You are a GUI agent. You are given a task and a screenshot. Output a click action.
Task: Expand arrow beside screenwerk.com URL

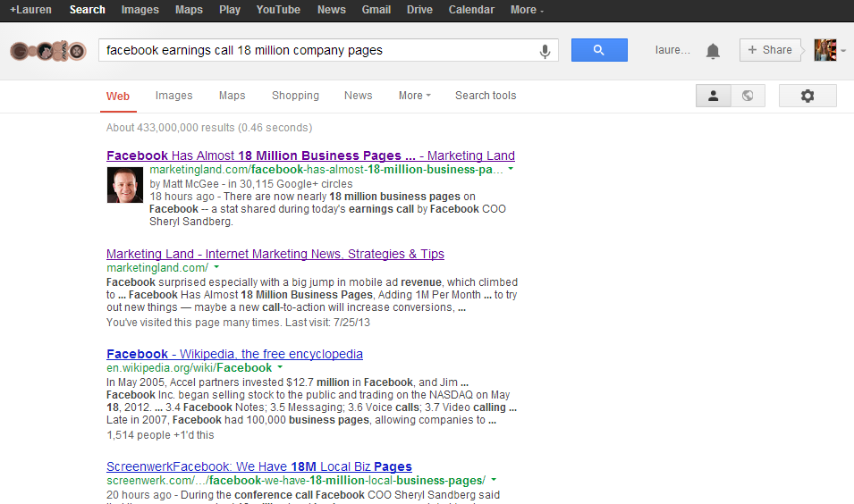coord(494,480)
